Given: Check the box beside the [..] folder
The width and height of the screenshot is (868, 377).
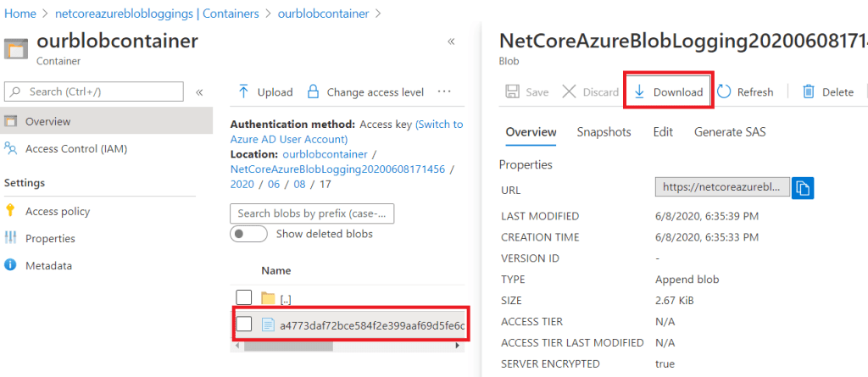Looking at the screenshot, I should (x=244, y=297).
